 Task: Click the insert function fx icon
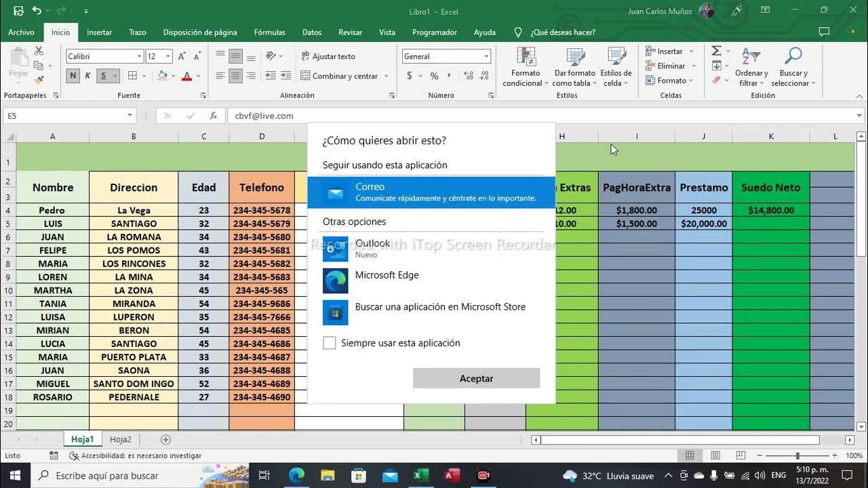click(213, 116)
